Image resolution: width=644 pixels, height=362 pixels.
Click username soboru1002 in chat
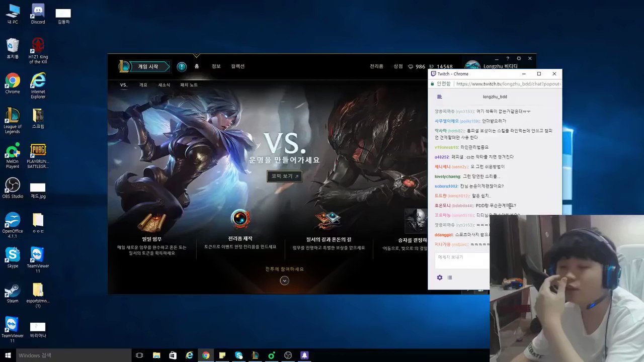tap(446, 186)
